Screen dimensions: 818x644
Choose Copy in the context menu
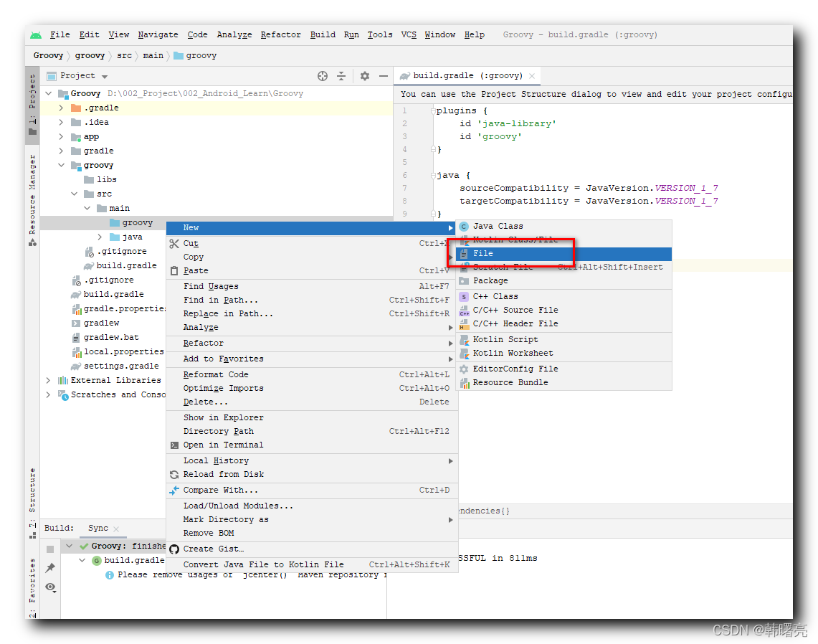point(312,257)
